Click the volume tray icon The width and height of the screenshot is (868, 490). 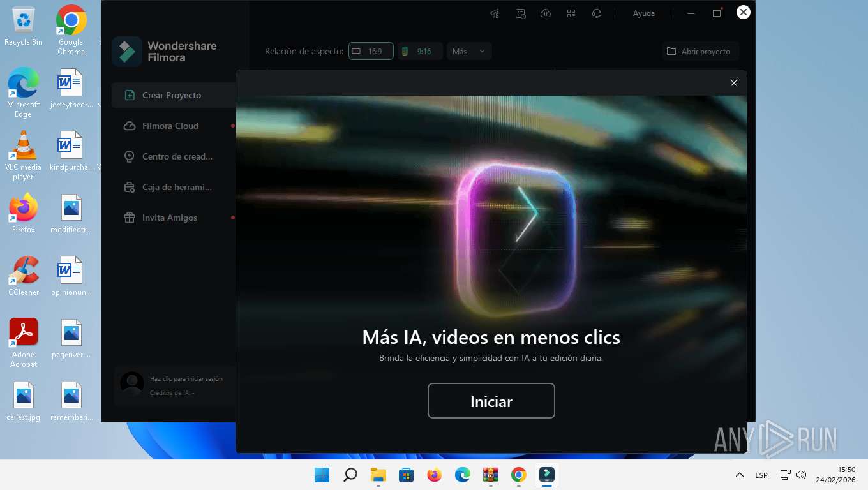click(801, 475)
